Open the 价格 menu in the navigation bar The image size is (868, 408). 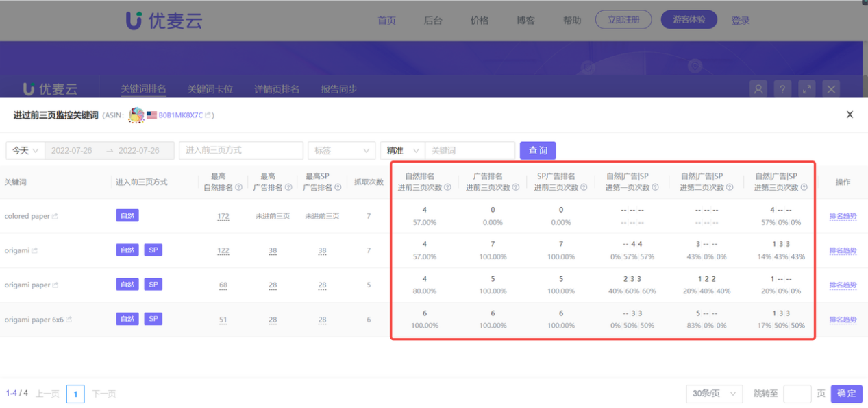click(479, 20)
